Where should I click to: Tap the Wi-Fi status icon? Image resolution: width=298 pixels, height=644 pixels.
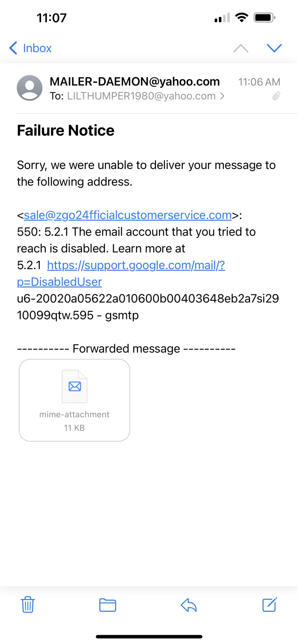point(242,18)
